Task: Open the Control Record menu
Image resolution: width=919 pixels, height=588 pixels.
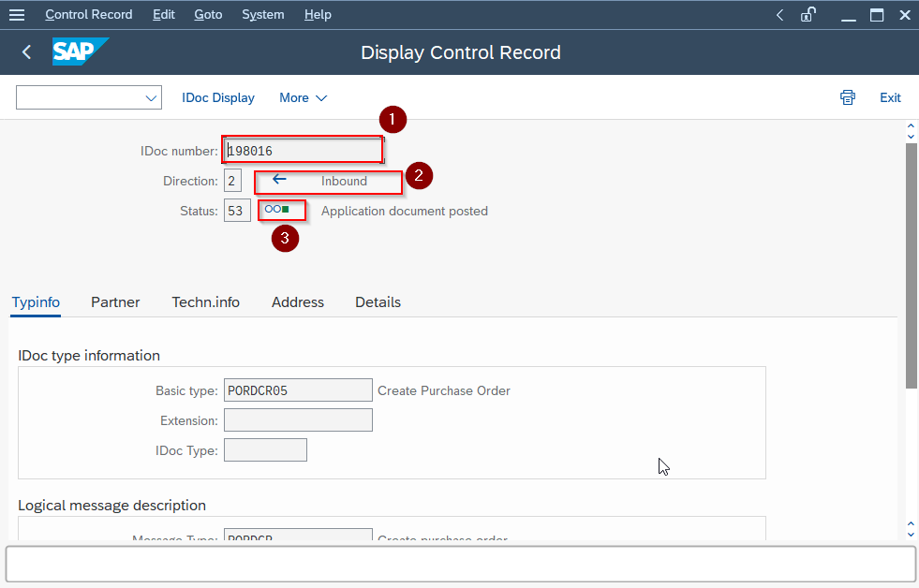Action: pos(88,15)
